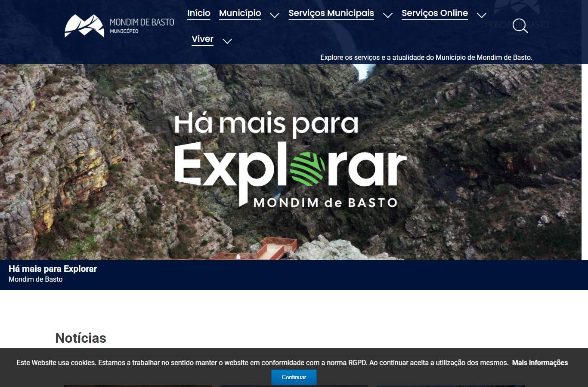Viewport: 588px width, 387px height.
Task: Open the Mais informações cookie link
Action: click(540, 362)
